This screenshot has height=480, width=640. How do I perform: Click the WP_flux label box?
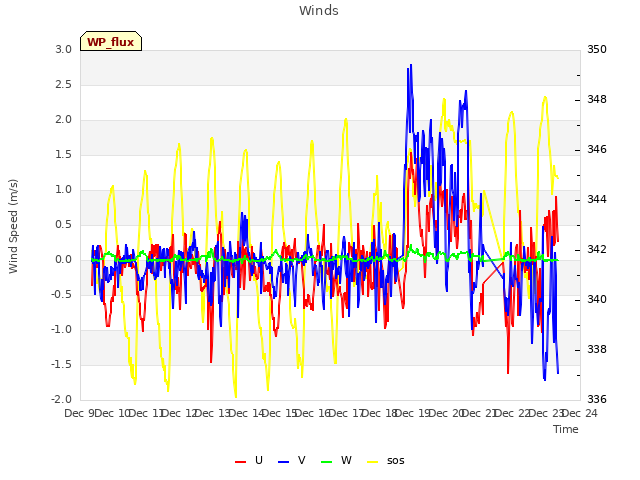(x=111, y=41)
